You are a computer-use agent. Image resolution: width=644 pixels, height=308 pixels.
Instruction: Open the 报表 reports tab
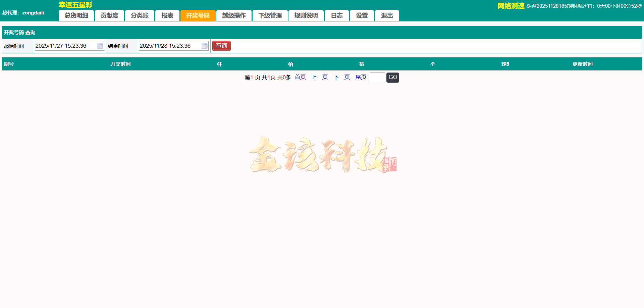(x=167, y=15)
